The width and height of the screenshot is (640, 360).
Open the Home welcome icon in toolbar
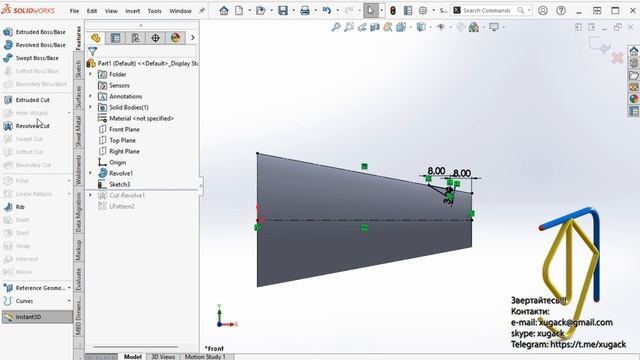pyautogui.click(x=224, y=11)
